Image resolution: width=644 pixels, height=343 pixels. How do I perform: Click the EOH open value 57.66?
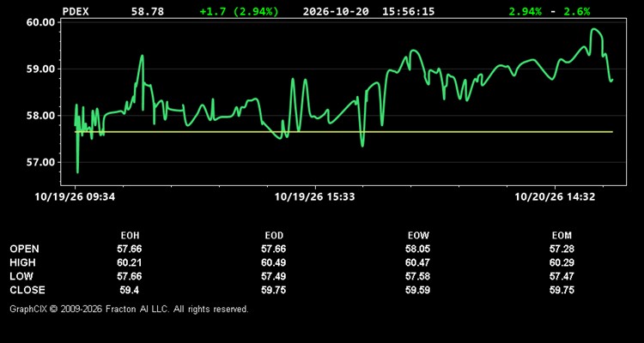point(130,249)
